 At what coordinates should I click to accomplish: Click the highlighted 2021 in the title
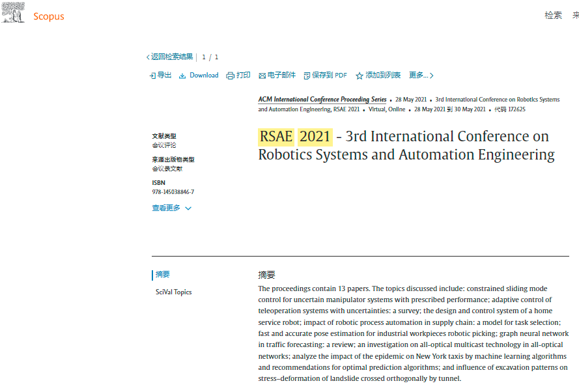315,137
